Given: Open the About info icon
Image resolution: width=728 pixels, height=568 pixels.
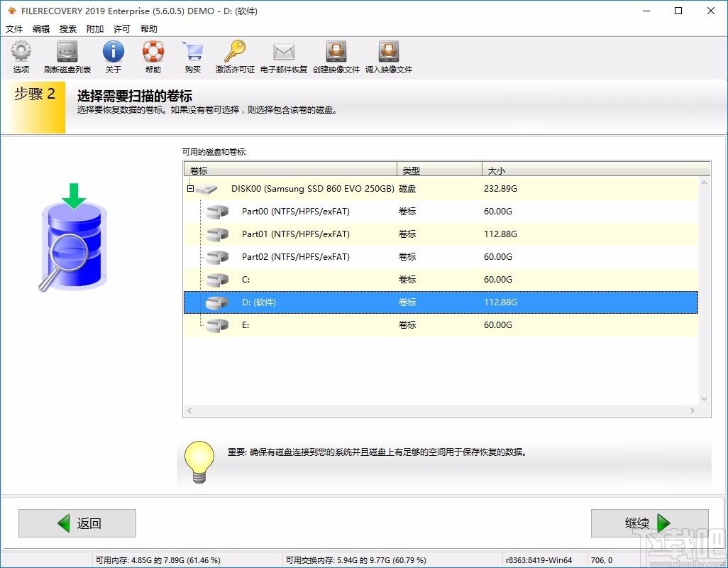Looking at the screenshot, I should (114, 52).
